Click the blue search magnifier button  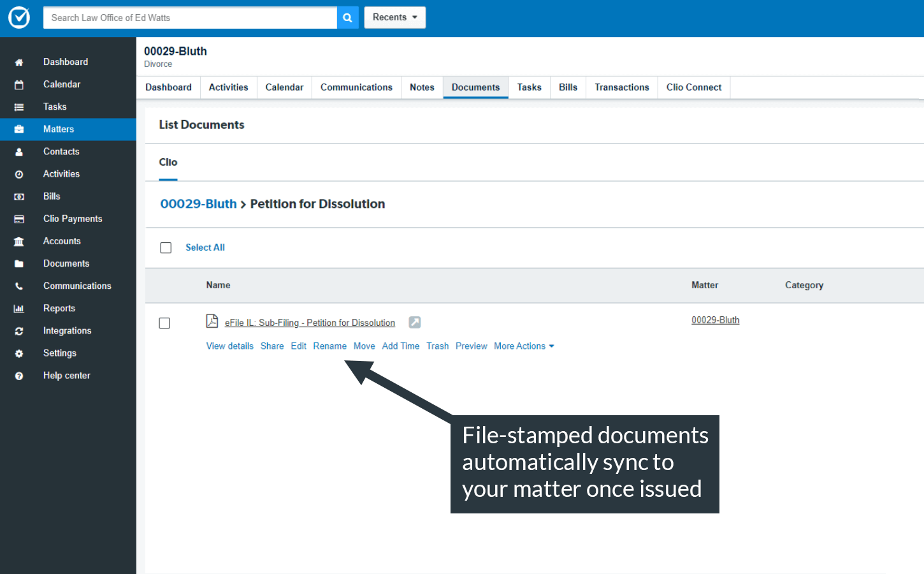pyautogui.click(x=347, y=18)
